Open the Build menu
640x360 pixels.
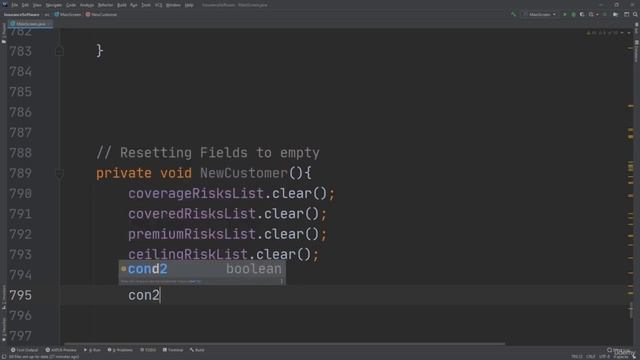point(122,5)
